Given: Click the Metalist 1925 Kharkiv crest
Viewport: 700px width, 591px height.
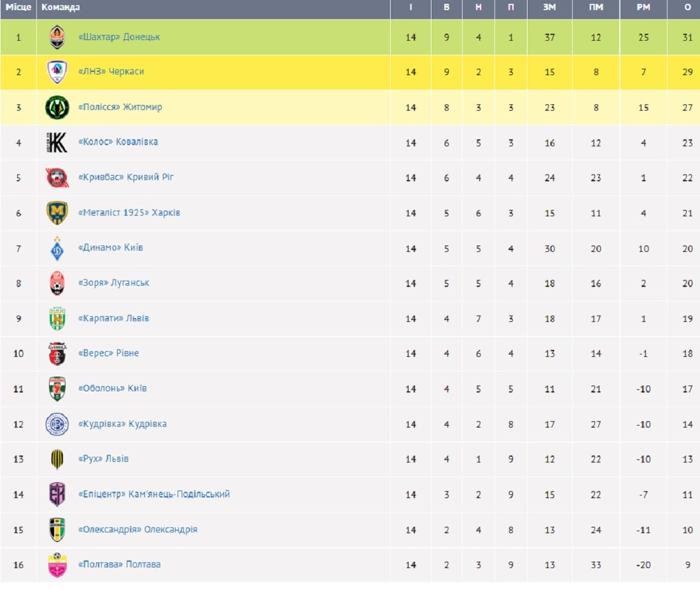Looking at the screenshot, I should point(57,213).
